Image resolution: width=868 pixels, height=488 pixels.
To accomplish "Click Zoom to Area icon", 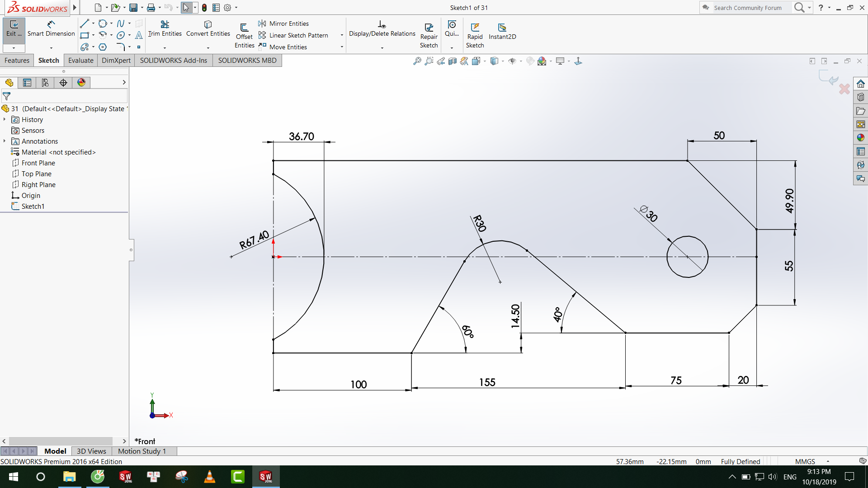I will pos(429,61).
